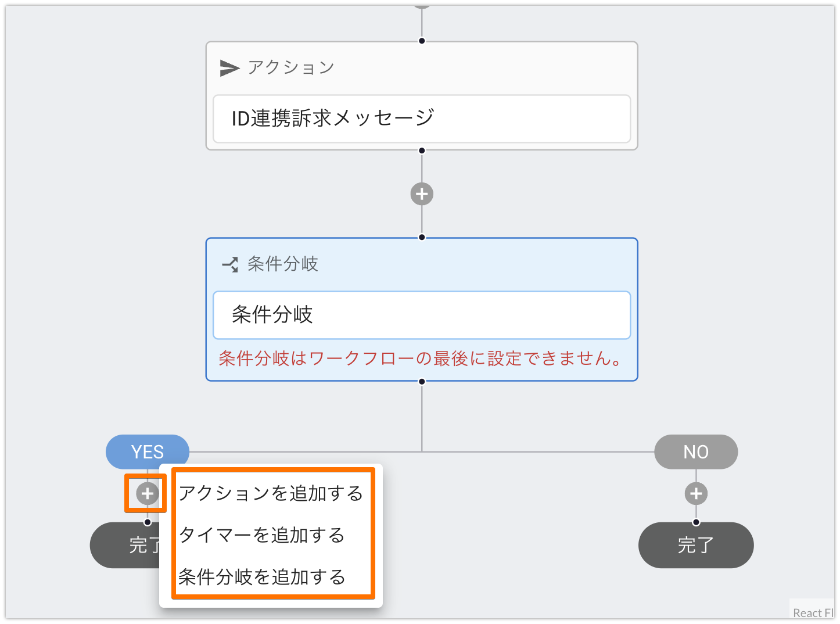Click the branch error message text
840x624 pixels.
tap(421, 358)
